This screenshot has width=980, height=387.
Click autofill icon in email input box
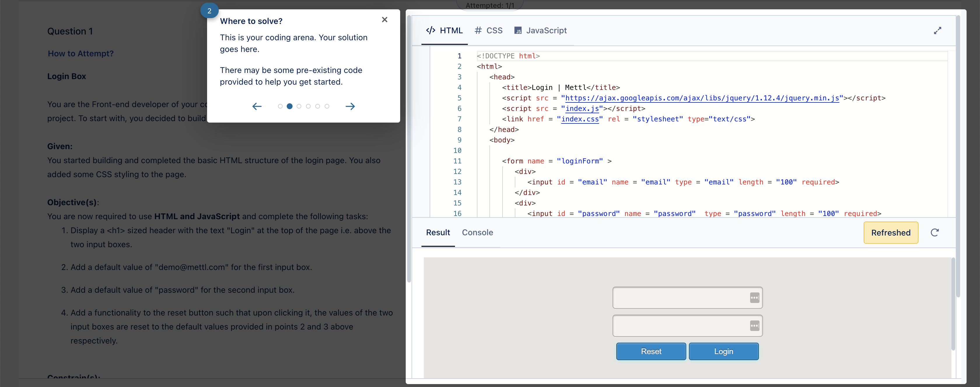(755, 298)
